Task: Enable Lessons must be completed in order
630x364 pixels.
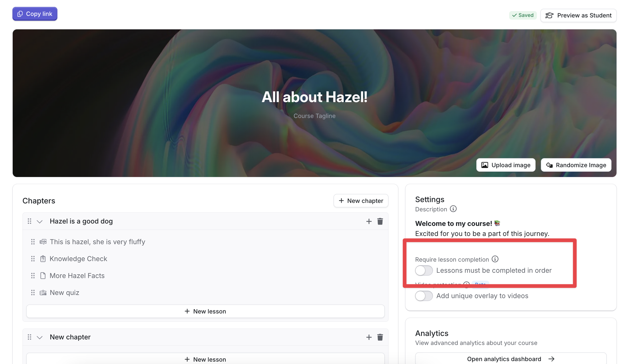Action: click(x=424, y=270)
